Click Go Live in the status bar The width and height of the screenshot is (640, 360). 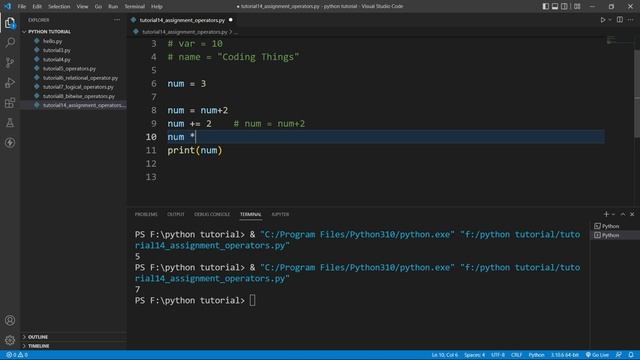coord(598,355)
